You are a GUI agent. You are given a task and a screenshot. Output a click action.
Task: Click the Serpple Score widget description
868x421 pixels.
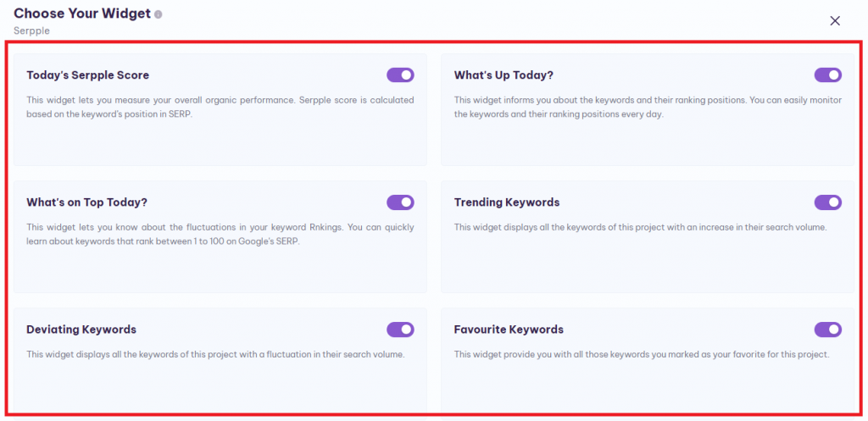click(x=220, y=107)
